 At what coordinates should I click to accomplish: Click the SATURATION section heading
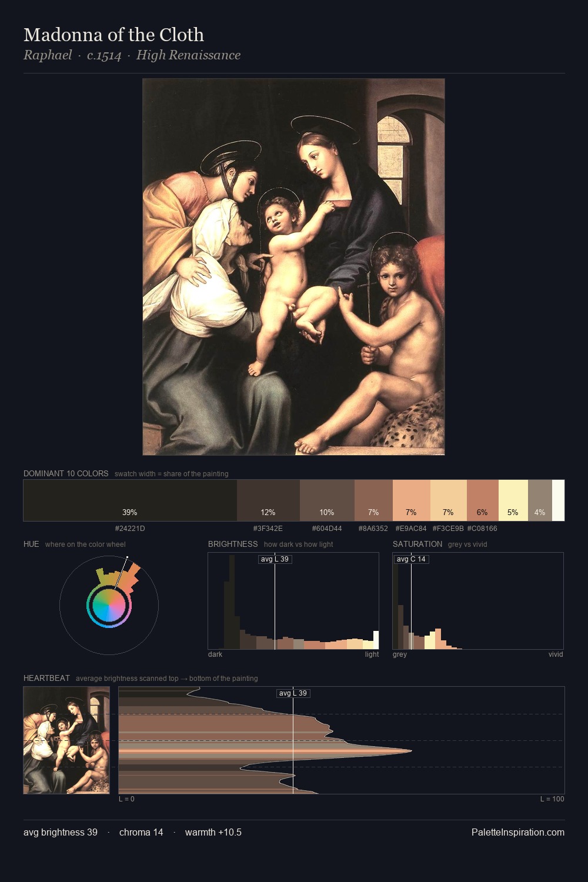click(x=417, y=544)
